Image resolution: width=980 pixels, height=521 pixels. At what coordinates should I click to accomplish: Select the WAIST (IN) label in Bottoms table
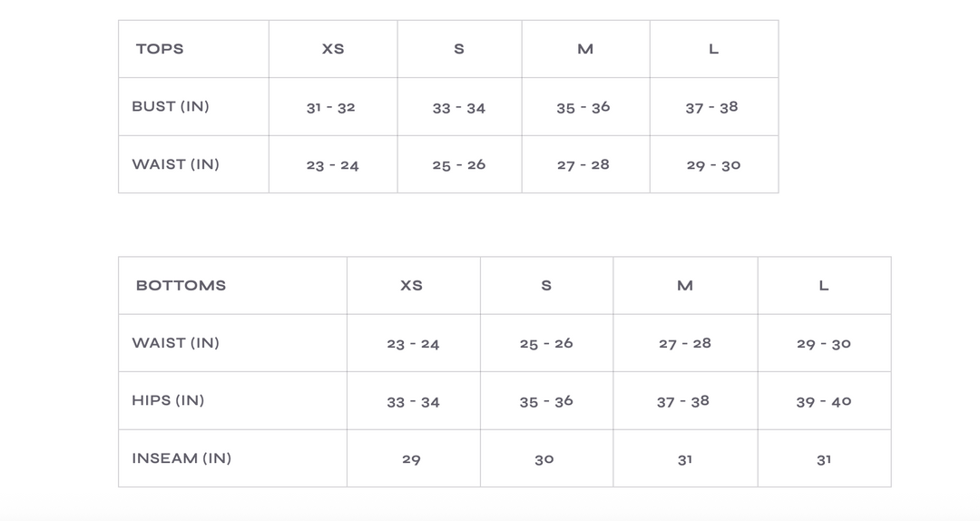[175, 343]
